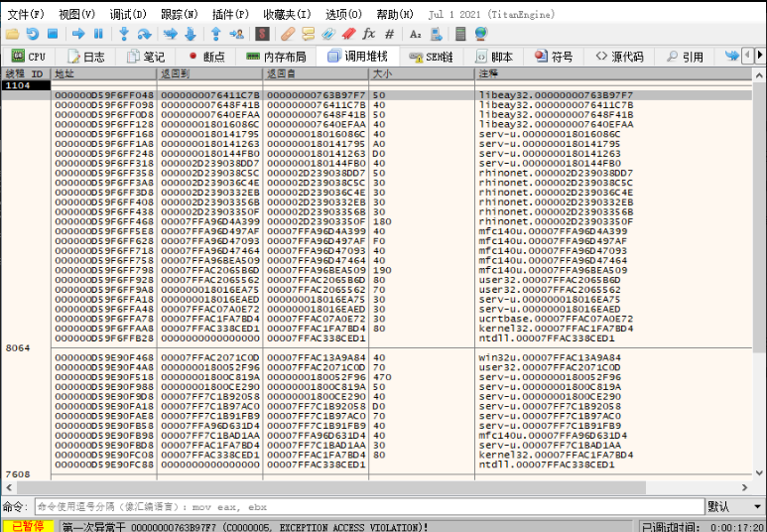Open the 跟踪(N) menu
The image size is (767, 532).
[180, 14]
